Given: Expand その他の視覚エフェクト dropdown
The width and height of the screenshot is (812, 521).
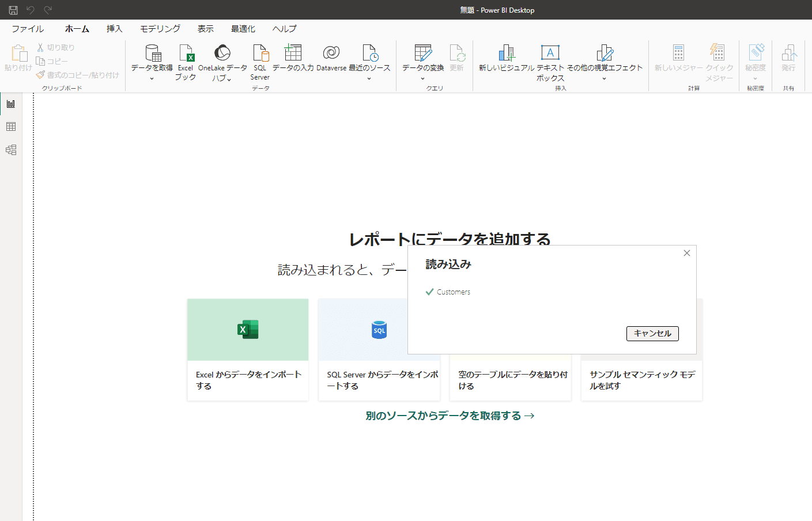Looking at the screenshot, I should coord(604,78).
